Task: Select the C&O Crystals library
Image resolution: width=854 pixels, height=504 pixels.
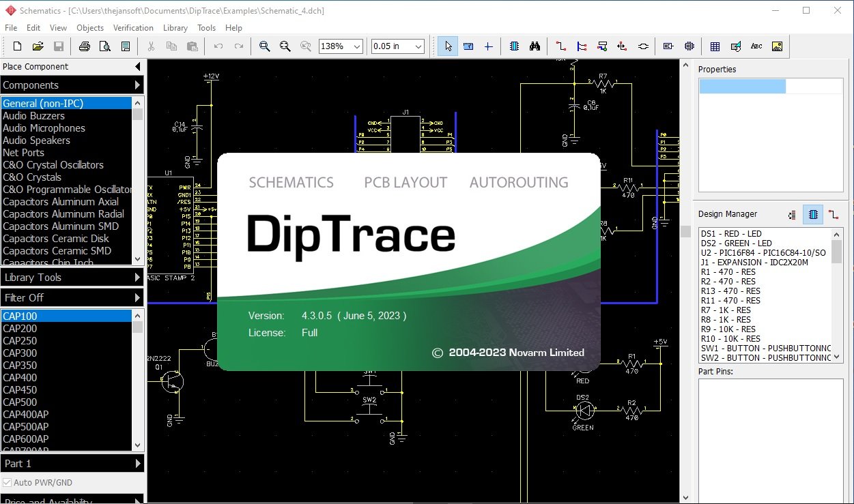Action: [66, 177]
